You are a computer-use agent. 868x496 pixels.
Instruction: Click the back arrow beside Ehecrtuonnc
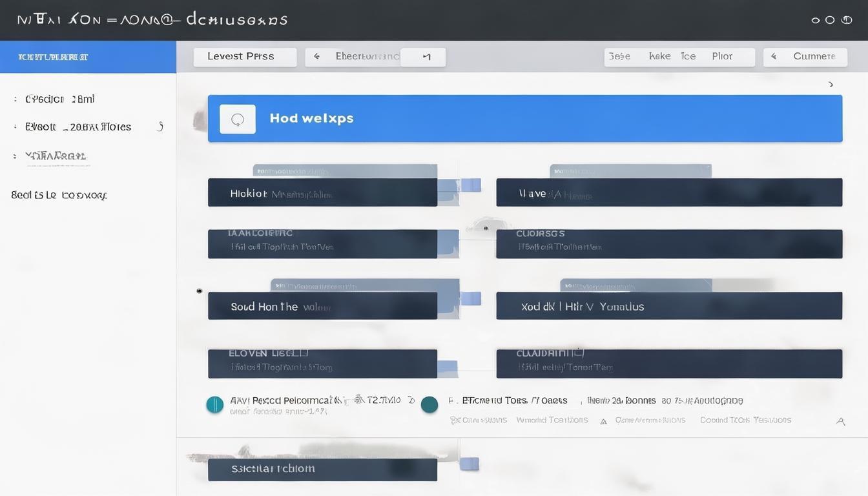(316, 57)
